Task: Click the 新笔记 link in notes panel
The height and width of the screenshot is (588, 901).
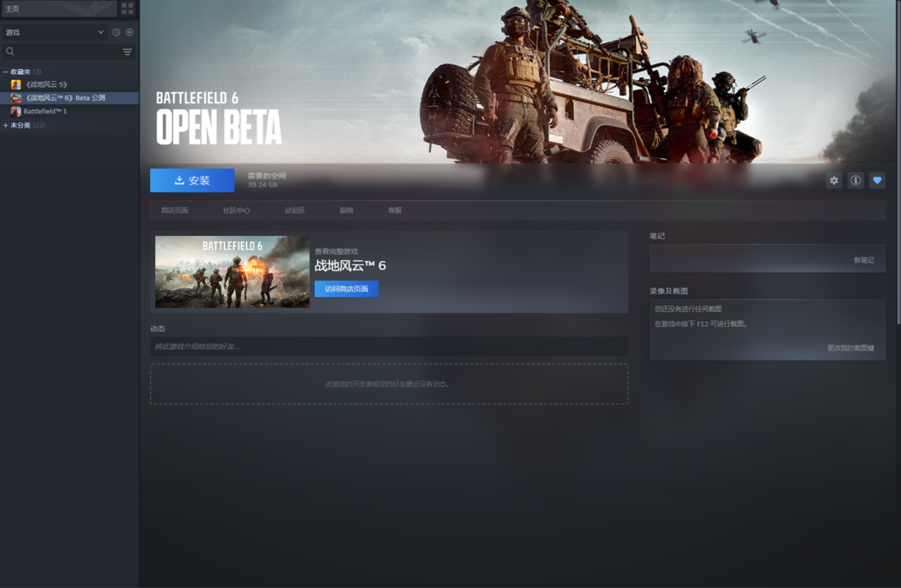Action: coord(863,260)
